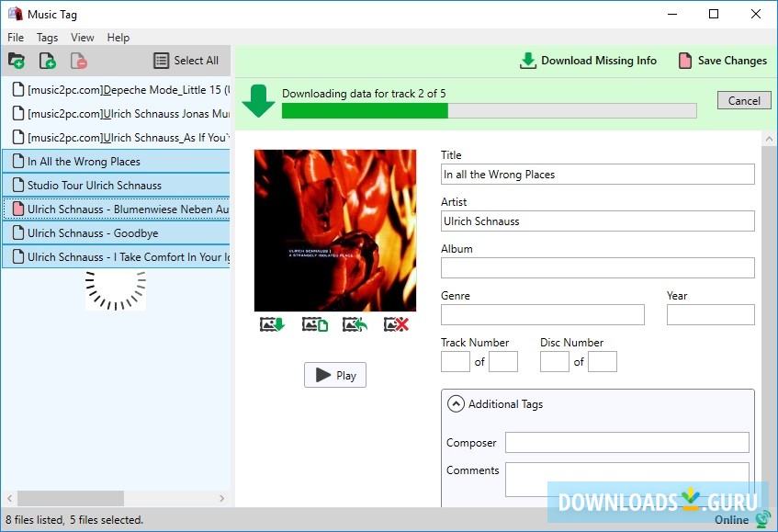This screenshot has height=532, width=778.
Task: Click file icon beside Ulrich Schnauss - Goodbye
Action: click(18, 232)
